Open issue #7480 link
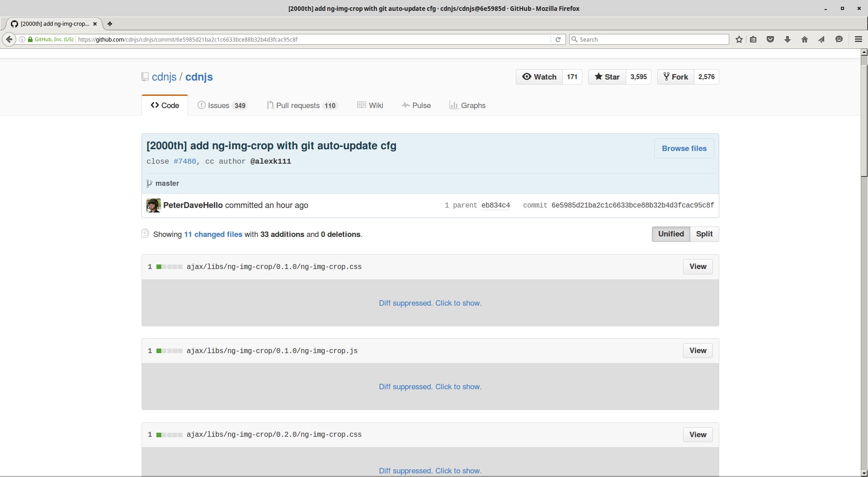The width and height of the screenshot is (868, 477). pyautogui.click(x=185, y=161)
